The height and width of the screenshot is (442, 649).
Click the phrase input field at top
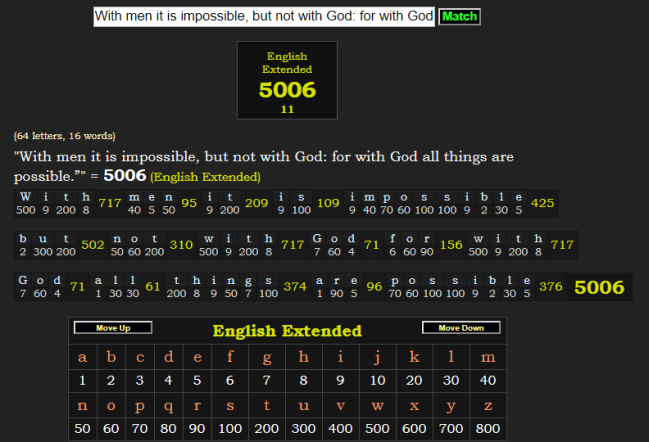pos(264,17)
